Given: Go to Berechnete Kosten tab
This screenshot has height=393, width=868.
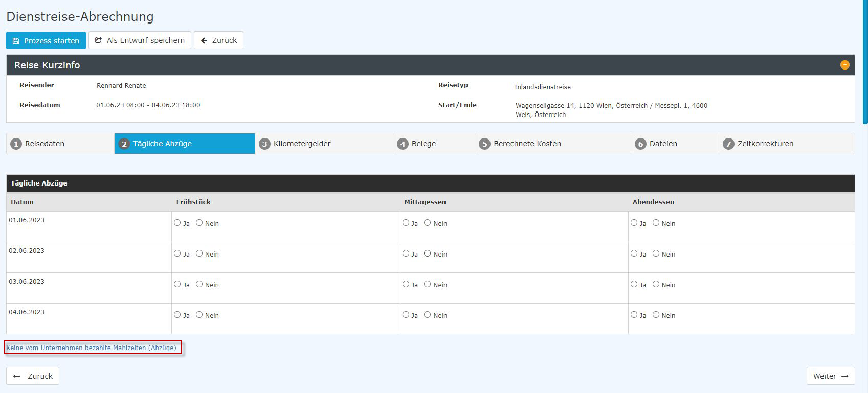Looking at the screenshot, I should click(552, 144).
